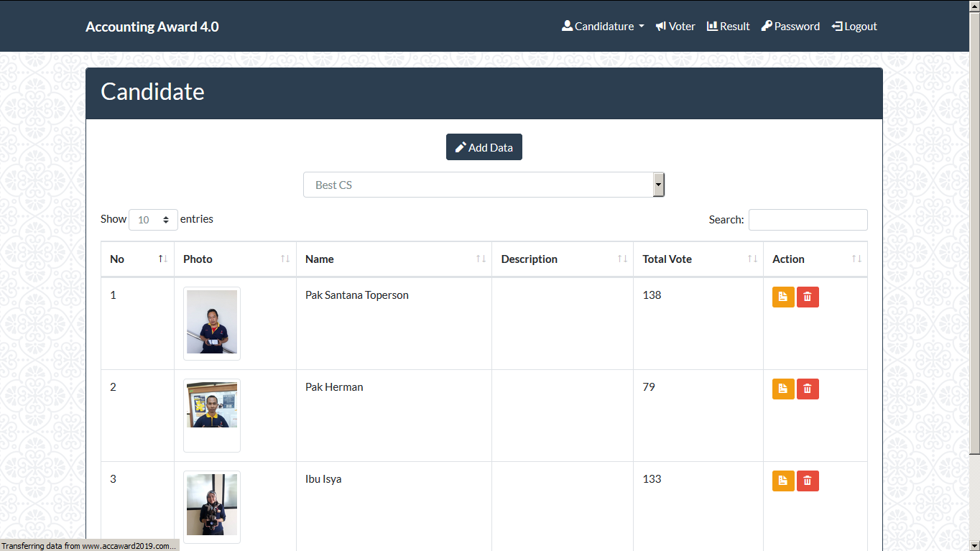Image resolution: width=980 pixels, height=551 pixels.
Task: Open the Best CS category dropdown
Action: (484, 185)
